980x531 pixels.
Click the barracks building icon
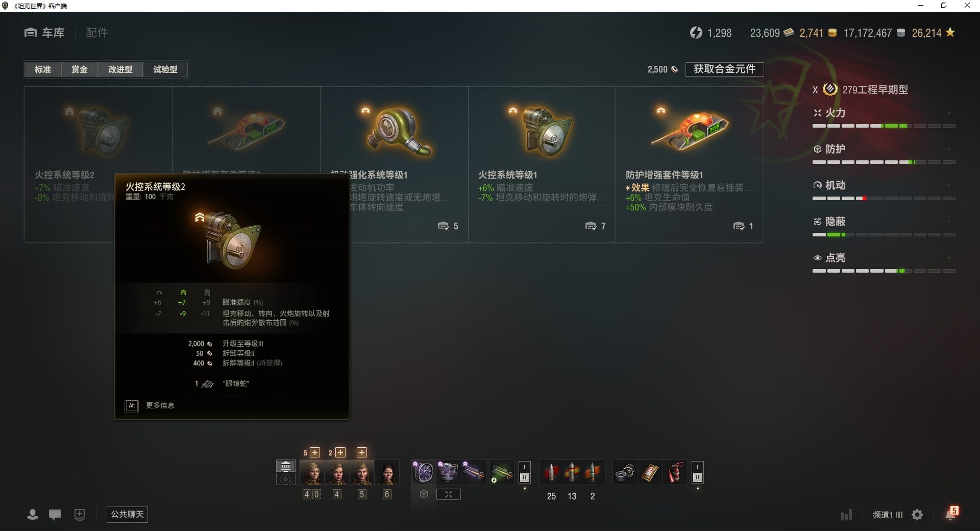pyautogui.click(x=286, y=466)
